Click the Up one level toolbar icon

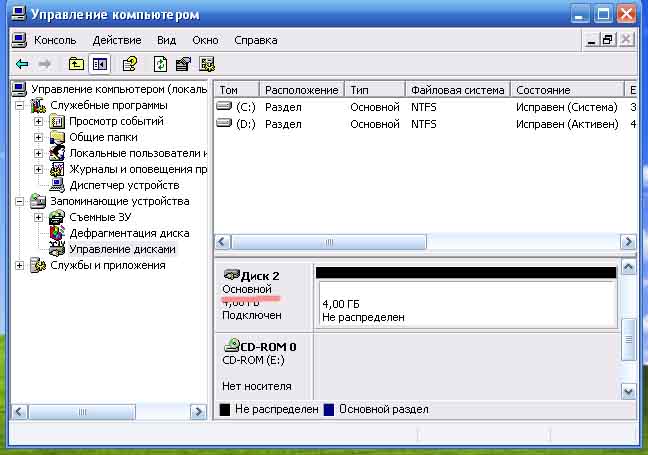coord(77,64)
